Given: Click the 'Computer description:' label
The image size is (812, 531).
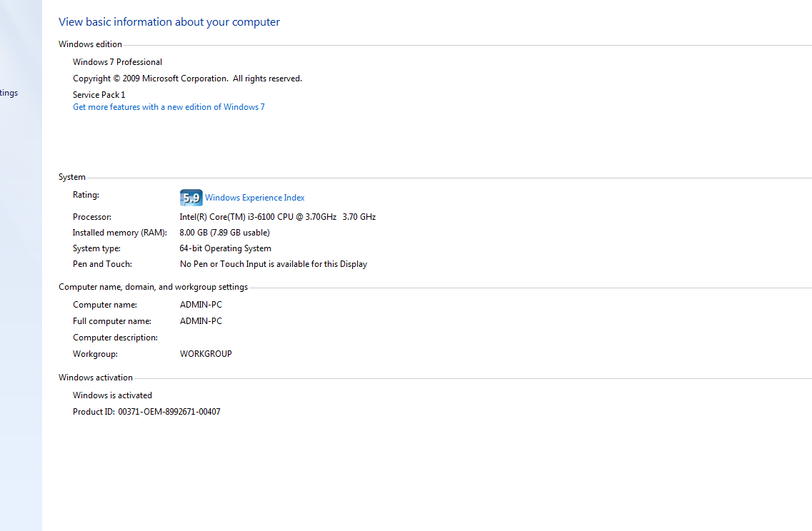Looking at the screenshot, I should pos(116,338).
